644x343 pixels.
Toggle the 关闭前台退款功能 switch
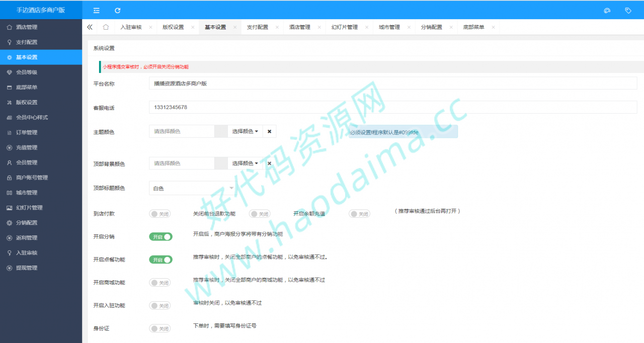260,214
